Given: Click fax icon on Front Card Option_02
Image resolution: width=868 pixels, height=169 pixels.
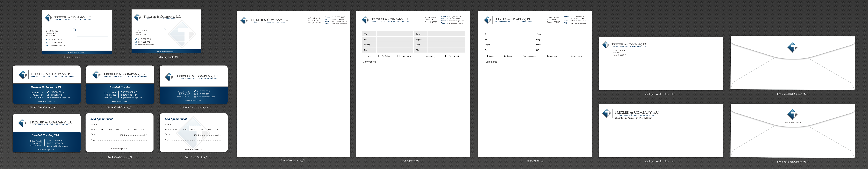Looking at the screenshot, I should click(x=122, y=95).
